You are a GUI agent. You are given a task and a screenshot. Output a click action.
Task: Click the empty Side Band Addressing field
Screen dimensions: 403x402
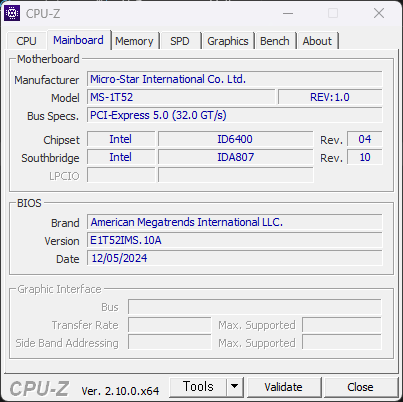170,343
